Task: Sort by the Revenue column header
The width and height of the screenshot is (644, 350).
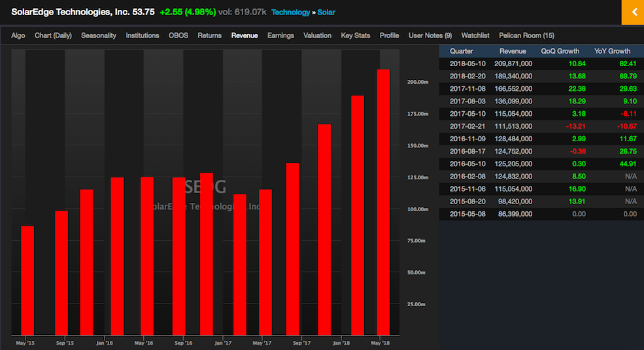Action: [513, 51]
